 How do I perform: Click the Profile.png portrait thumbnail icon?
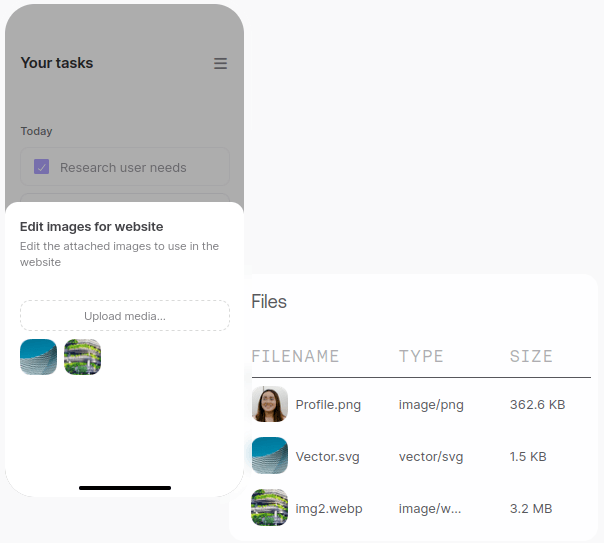pyautogui.click(x=270, y=405)
